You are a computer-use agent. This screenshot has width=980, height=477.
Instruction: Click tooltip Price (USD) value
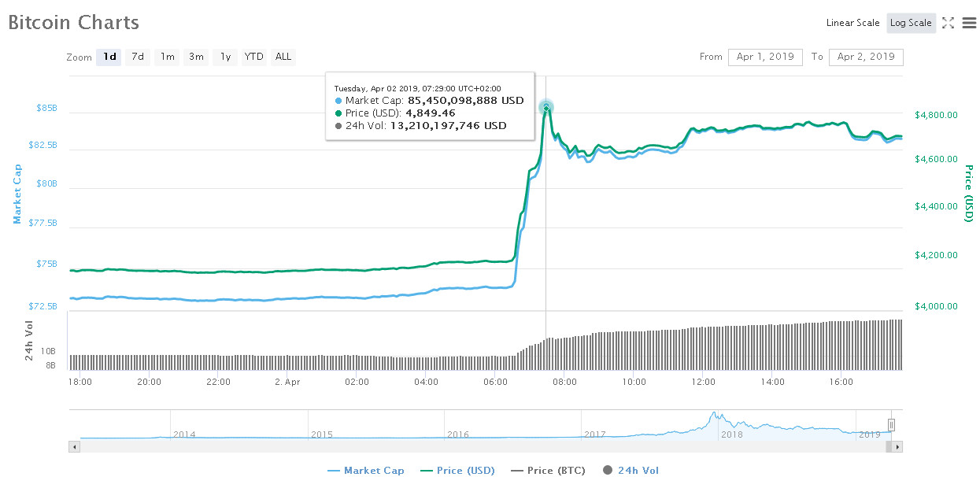[x=432, y=113]
